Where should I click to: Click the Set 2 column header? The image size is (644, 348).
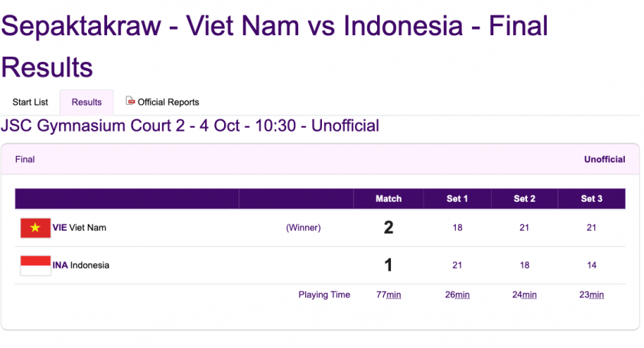(x=525, y=199)
